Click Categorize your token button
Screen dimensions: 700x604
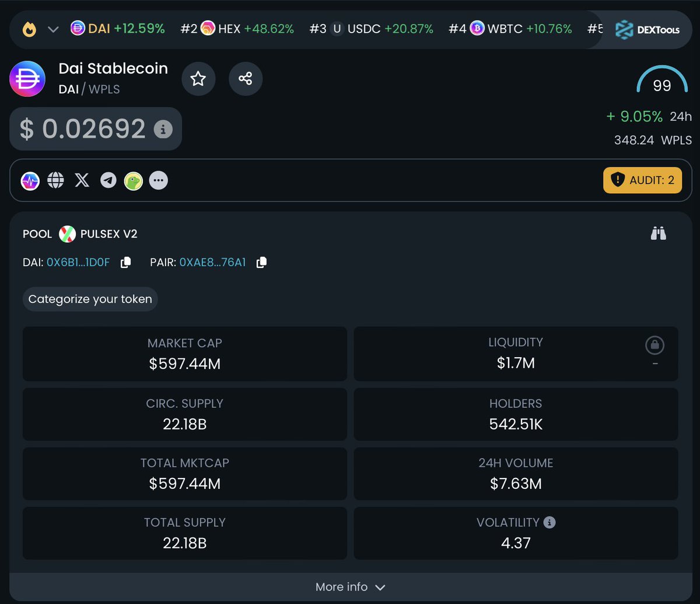pyautogui.click(x=90, y=299)
